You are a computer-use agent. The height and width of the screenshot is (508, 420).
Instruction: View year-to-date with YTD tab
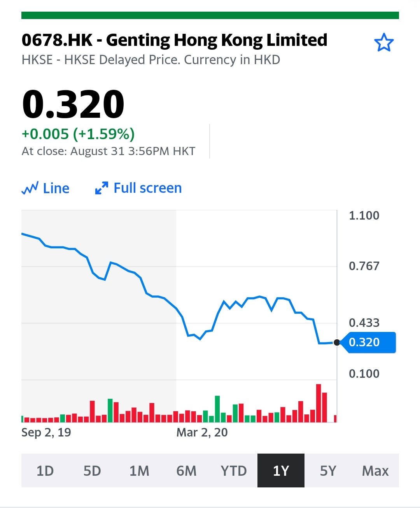[234, 471]
